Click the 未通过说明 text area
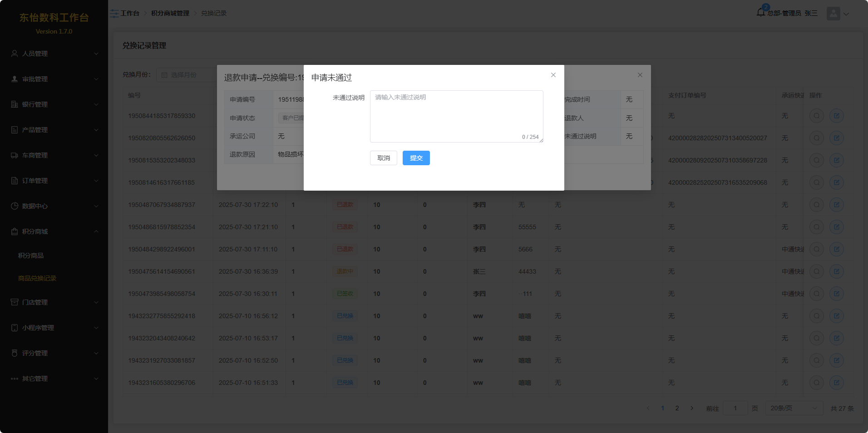Screen dimensions: 868x433 pyautogui.click(x=456, y=116)
